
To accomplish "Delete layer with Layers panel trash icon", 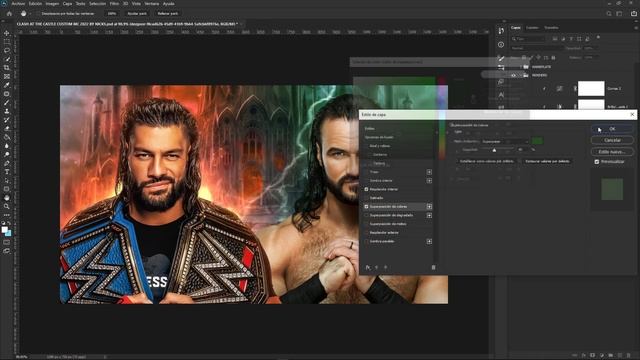I will (x=629, y=356).
